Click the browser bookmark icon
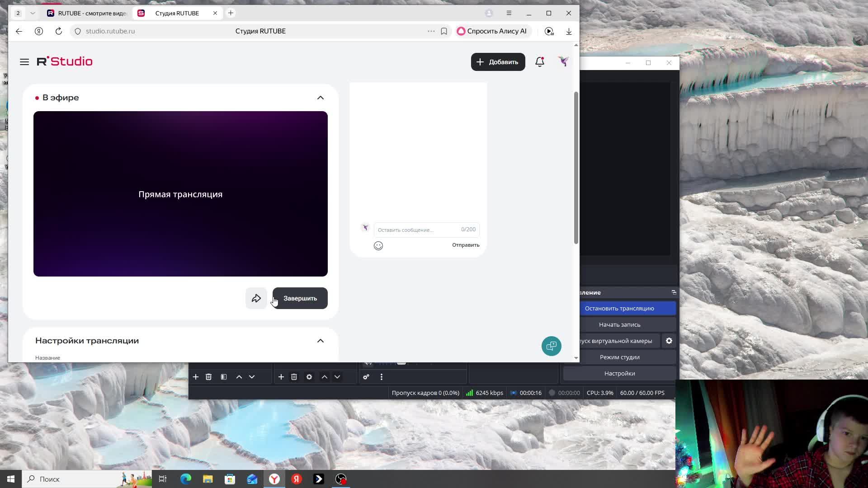868x488 pixels. [444, 31]
